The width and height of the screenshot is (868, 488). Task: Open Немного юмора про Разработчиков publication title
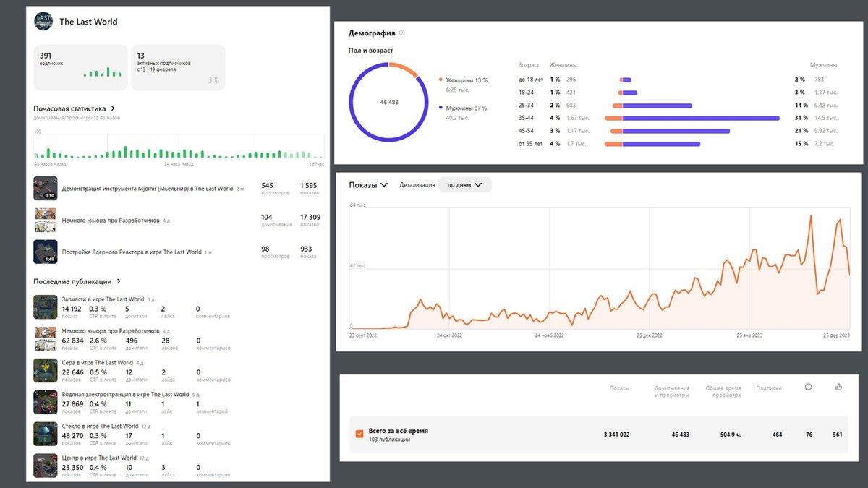point(111,330)
